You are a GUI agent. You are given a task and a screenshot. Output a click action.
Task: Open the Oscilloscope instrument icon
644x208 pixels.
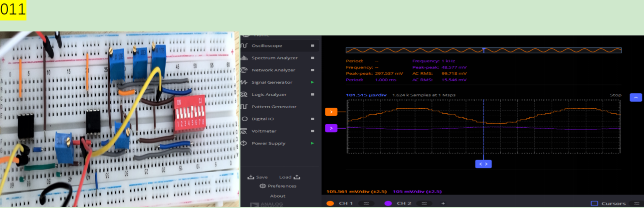(x=244, y=45)
